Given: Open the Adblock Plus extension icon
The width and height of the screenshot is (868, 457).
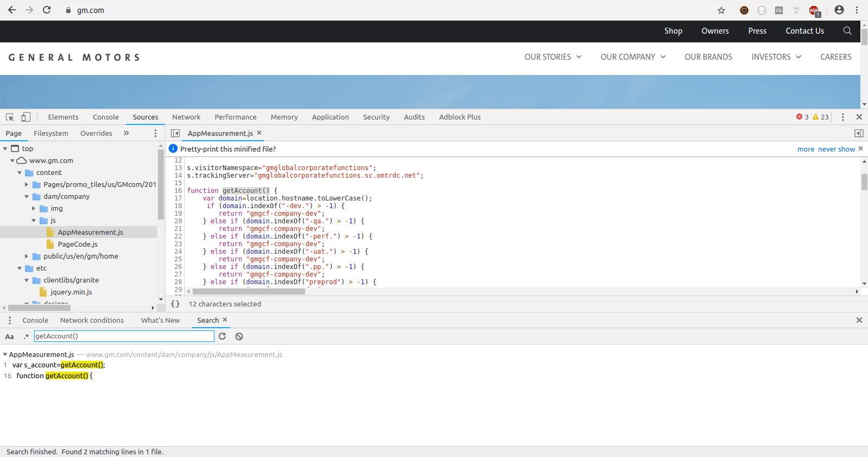Looking at the screenshot, I should pos(814,10).
